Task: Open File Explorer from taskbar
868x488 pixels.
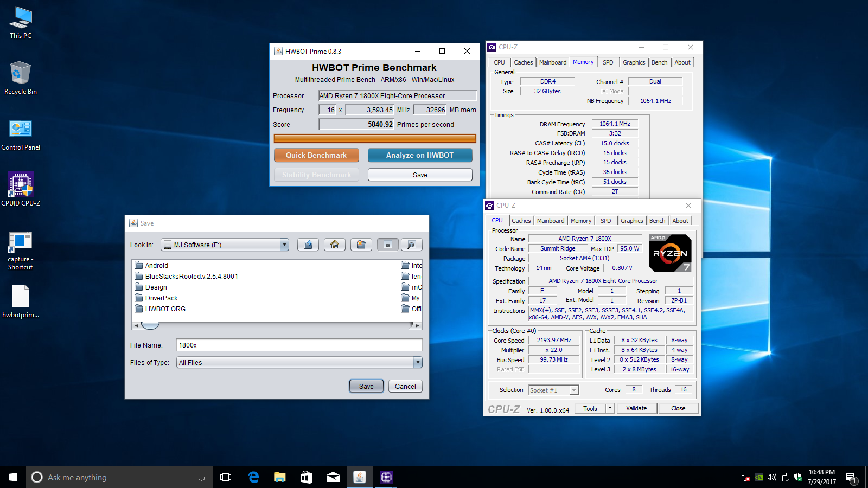Action: click(279, 477)
